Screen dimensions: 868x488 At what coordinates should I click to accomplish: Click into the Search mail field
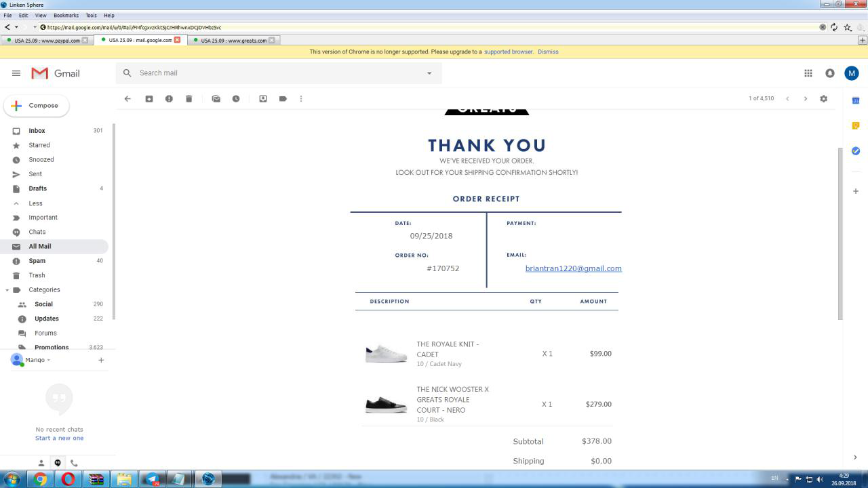[278, 73]
